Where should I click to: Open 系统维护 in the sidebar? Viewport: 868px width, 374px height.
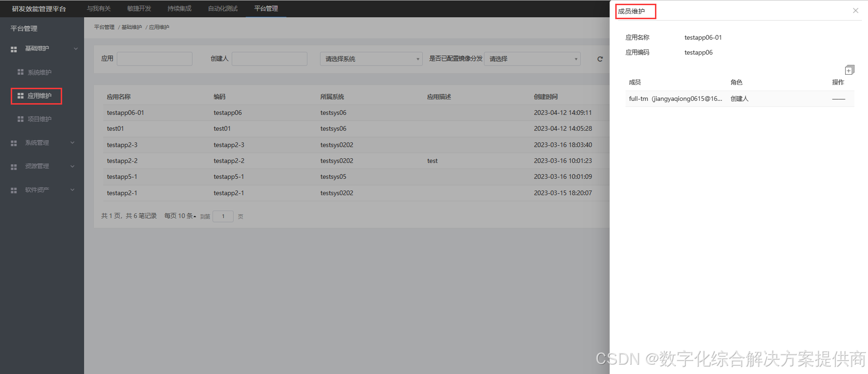(40, 72)
